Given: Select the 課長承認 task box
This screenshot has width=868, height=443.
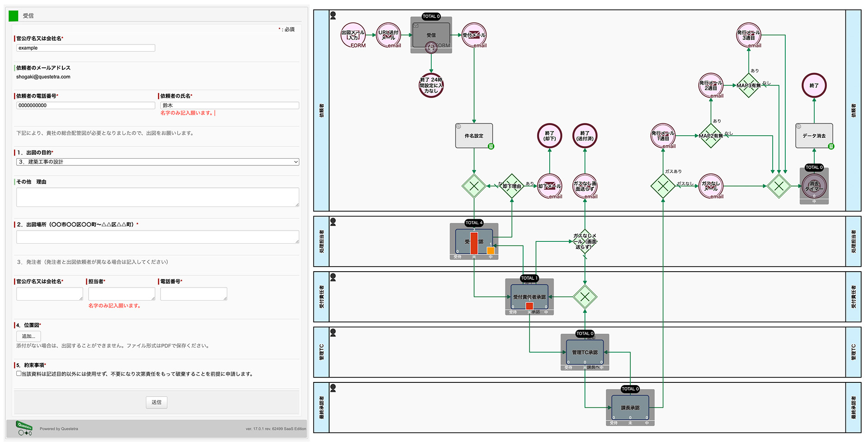Looking at the screenshot, I should click(x=630, y=407).
